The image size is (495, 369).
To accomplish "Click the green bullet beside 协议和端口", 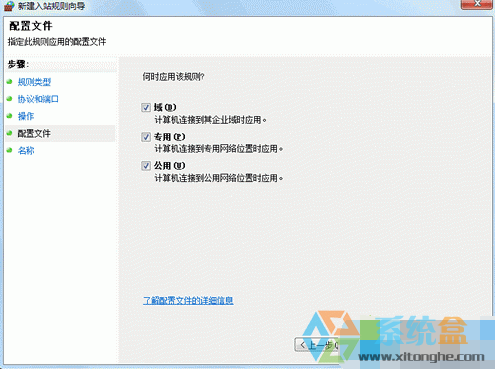I will tap(9, 98).
